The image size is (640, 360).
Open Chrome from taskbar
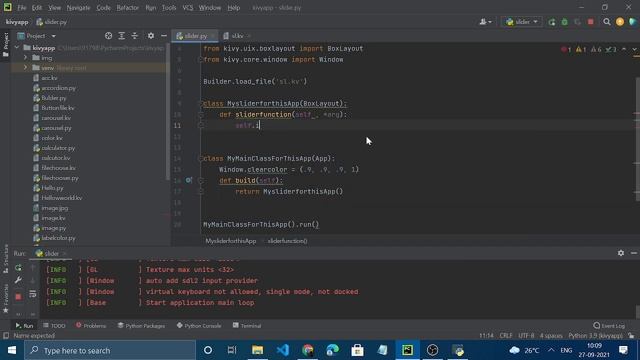tap(308, 350)
